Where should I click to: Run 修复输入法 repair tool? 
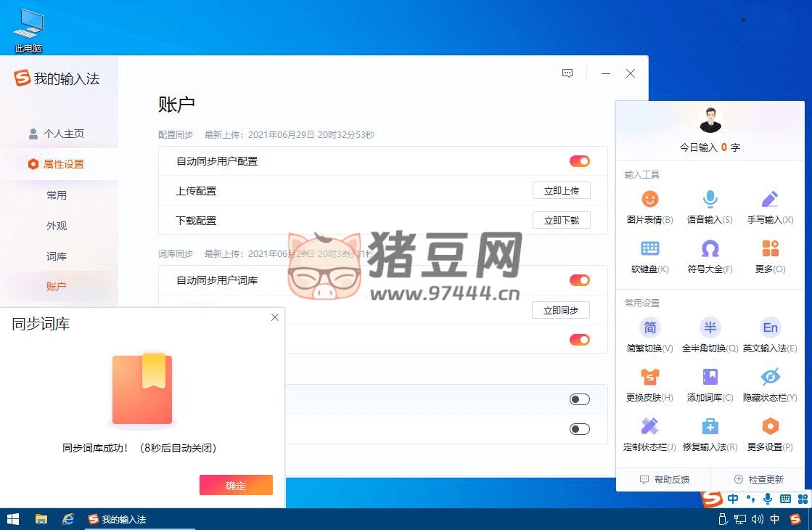710,434
